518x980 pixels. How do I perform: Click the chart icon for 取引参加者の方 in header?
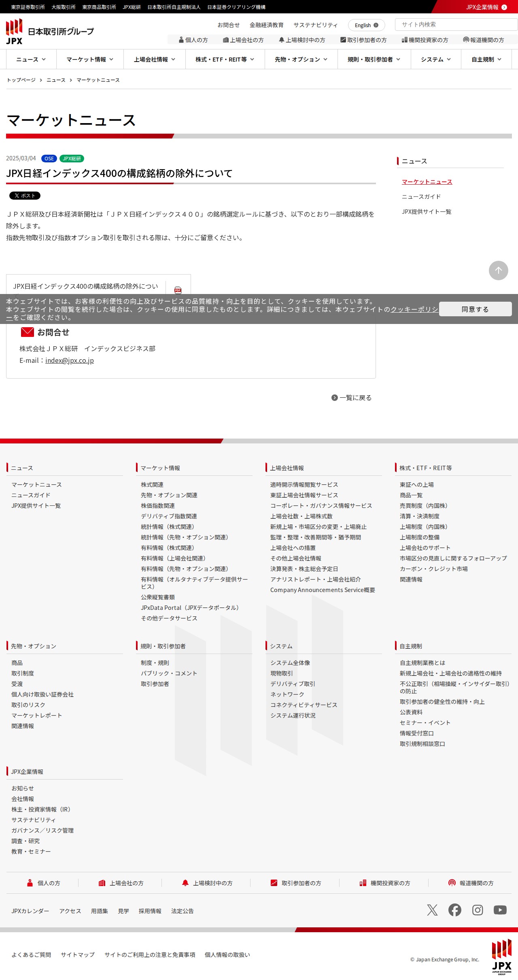(x=343, y=40)
